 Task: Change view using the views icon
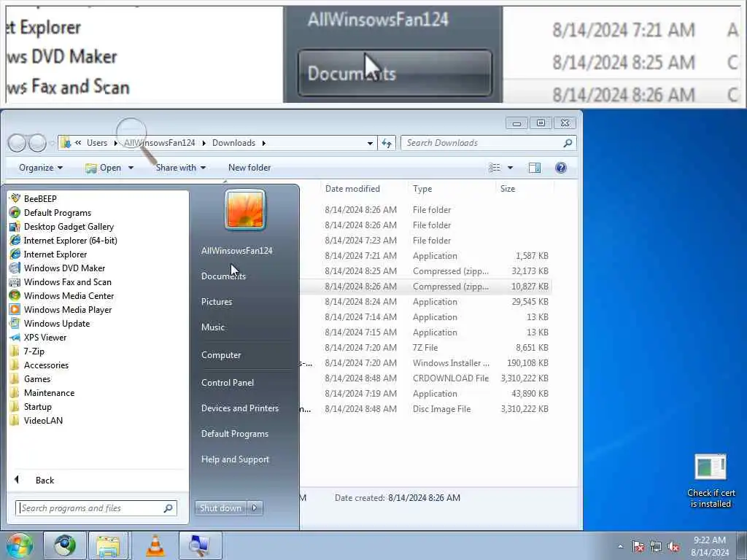click(495, 168)
